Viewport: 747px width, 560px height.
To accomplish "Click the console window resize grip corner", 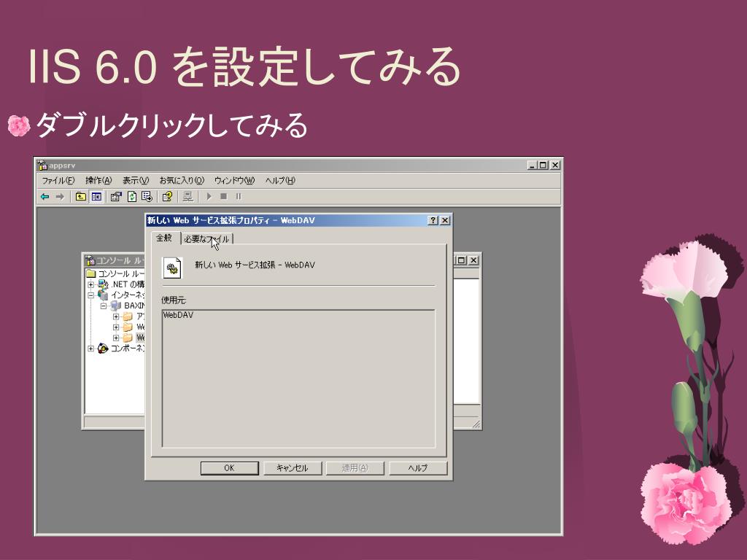I will (x=476, y=424).
